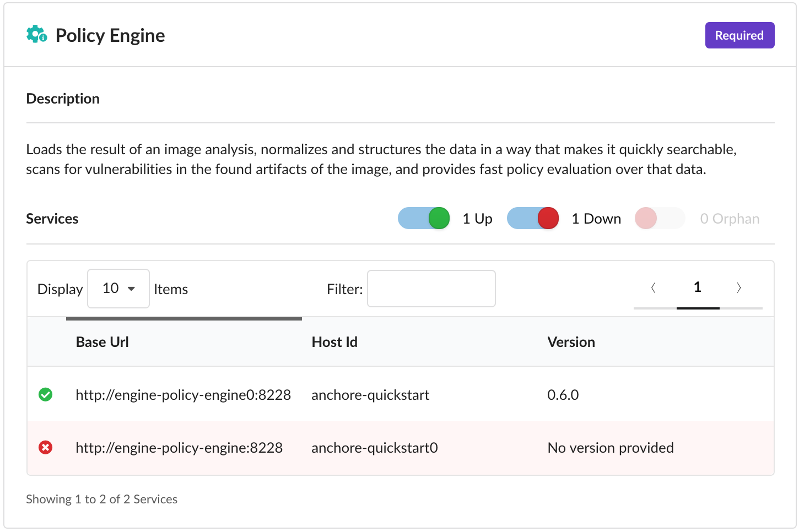
Task: Click the 0.6.0 version cell
Action: click(563, 395)
